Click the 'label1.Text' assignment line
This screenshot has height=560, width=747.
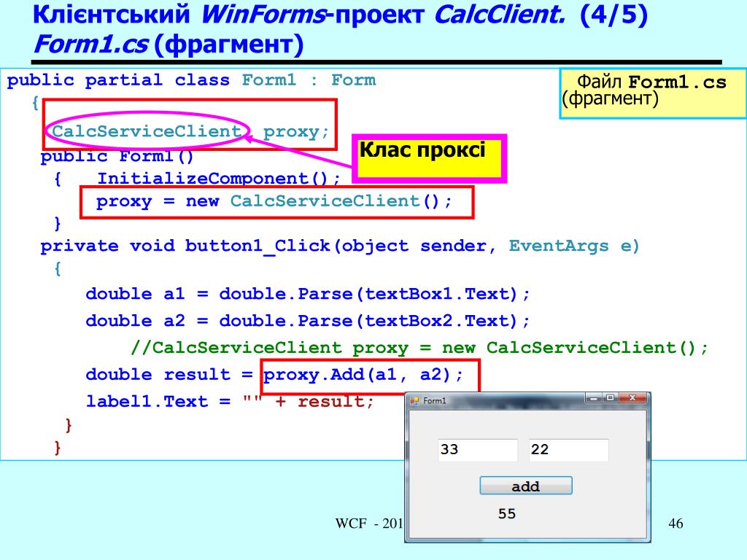230,402
